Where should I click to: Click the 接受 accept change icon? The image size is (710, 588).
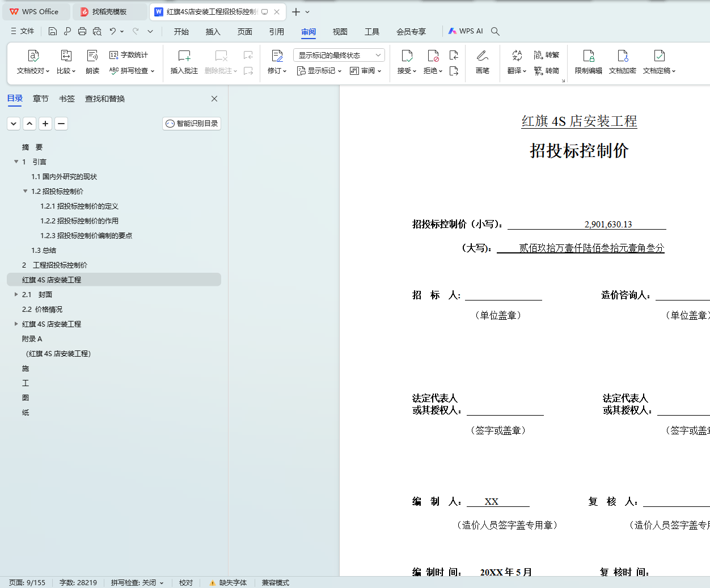(407, 56)
